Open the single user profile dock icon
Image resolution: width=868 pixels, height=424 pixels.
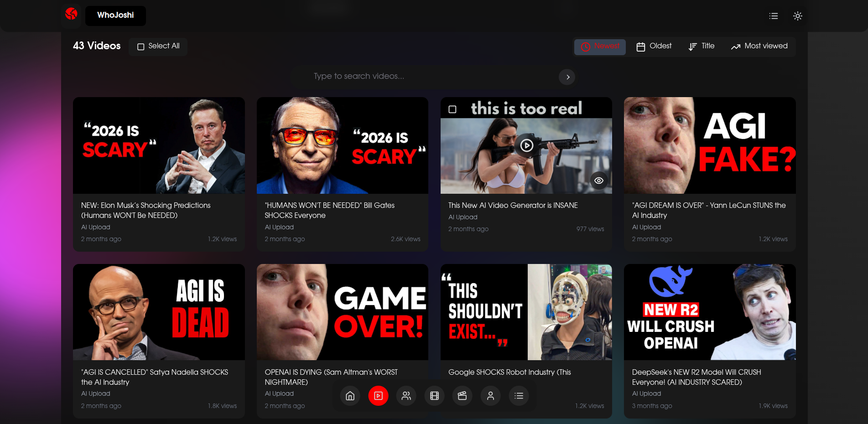[x=491, y=396]
